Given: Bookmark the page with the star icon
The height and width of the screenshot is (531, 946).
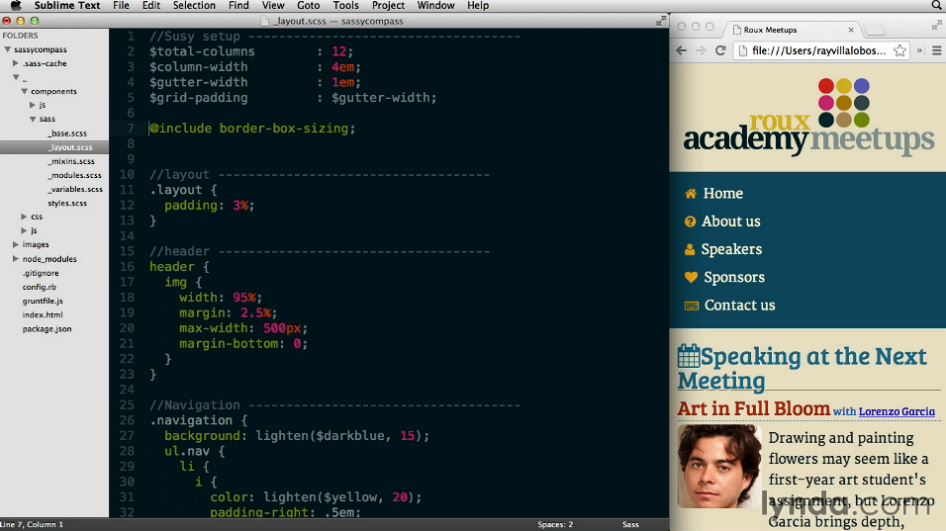Looking at the screenshot, I should pyautogui.click(x=900, y=51).
